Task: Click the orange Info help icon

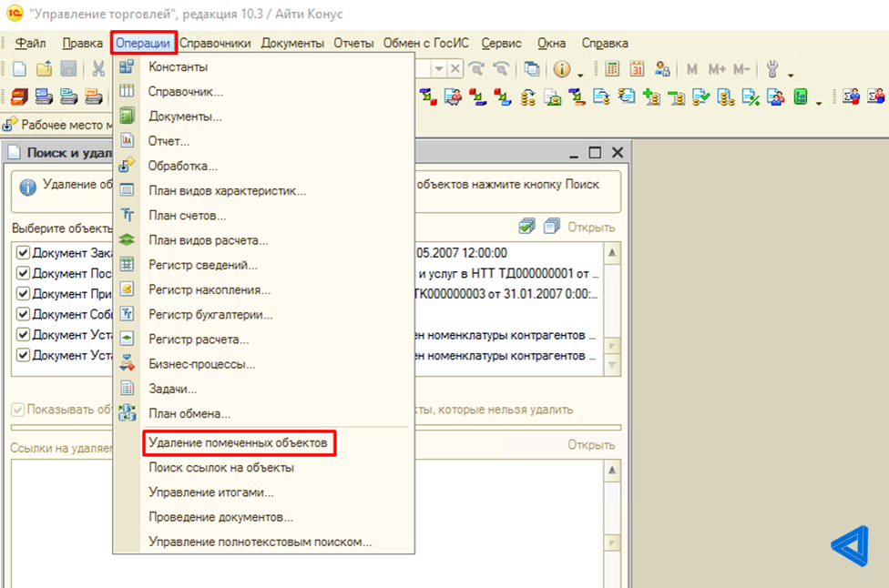Action: pyautogui.click(x=561, y=69)
